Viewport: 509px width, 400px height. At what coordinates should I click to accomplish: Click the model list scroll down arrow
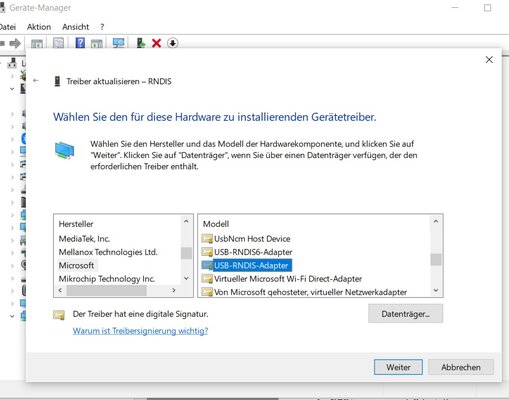pyautogui.click(x=436, y=290)
